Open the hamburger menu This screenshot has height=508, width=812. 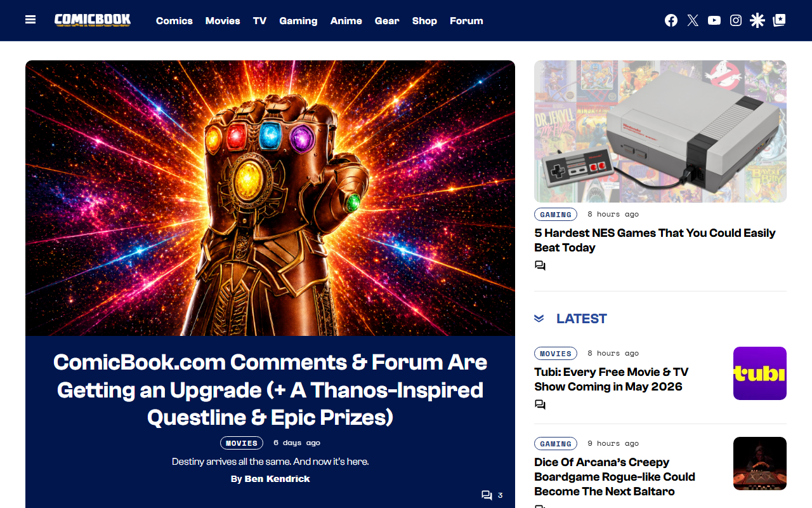coord(30,20)
